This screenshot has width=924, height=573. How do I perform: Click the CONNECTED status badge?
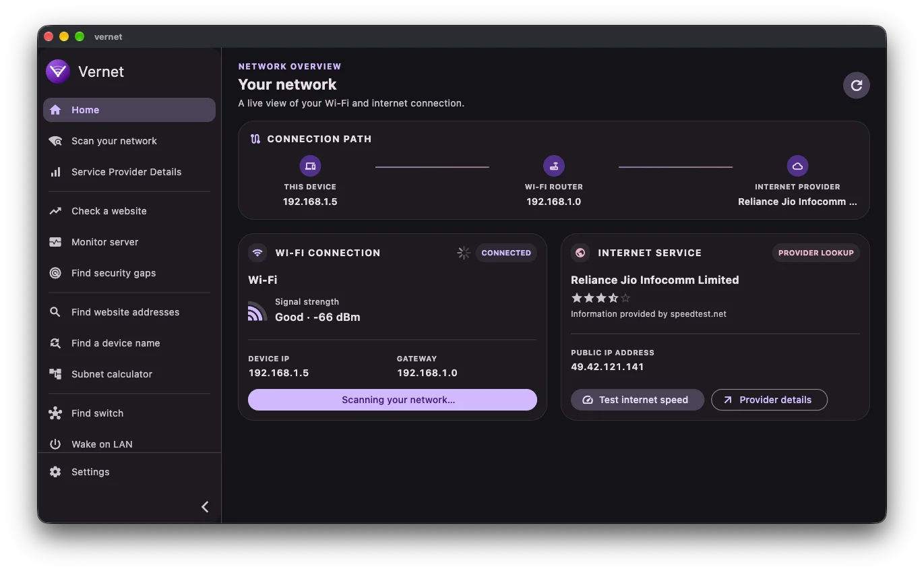pos(506,253)
